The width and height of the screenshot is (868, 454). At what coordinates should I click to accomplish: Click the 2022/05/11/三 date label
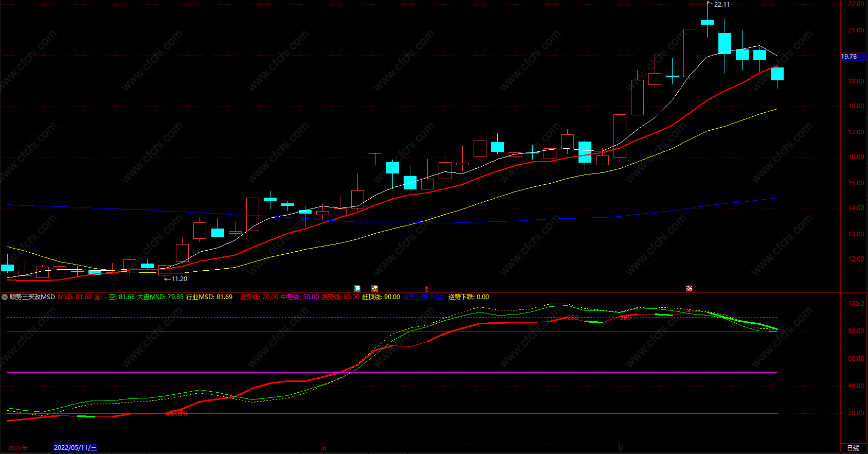click(x=75, y=448)
